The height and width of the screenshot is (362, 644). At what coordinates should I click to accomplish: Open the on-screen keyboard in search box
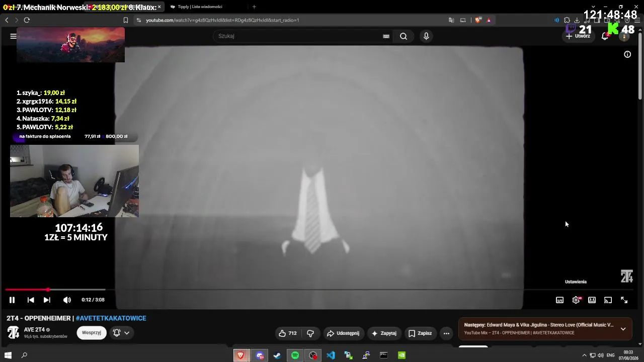click(x=386, y=36)
